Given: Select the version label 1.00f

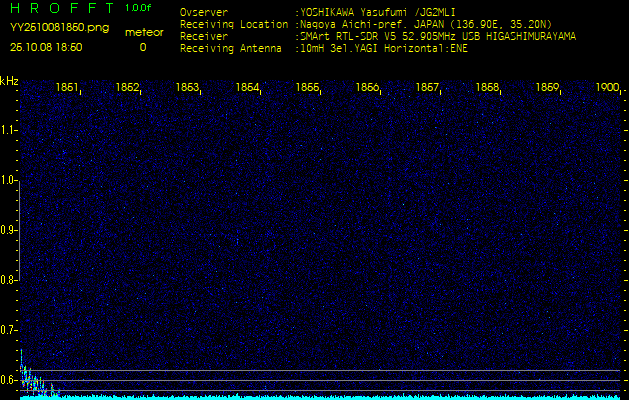Looking at the screenshot, I should click(138, 8).
